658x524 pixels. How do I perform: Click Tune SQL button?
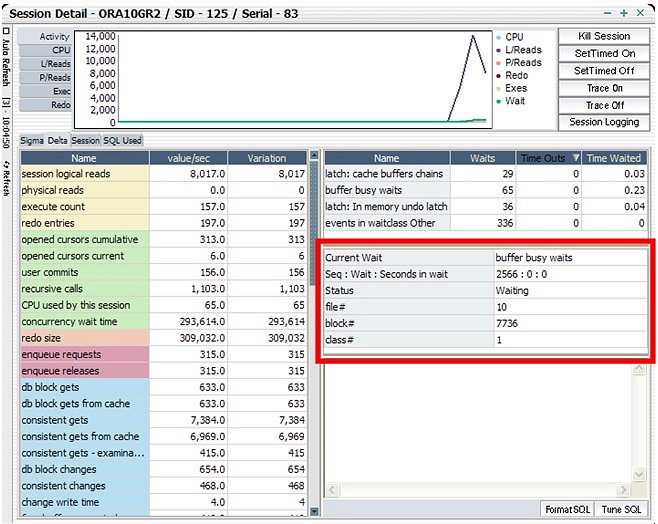(621, 509)
